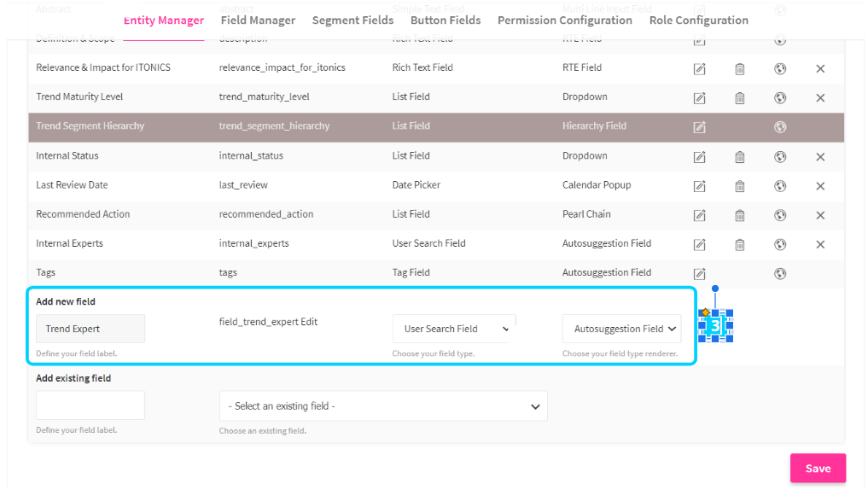
Task: Expand the Autosuggestion Field renderer dropdown
Action: tap(621, 329)
